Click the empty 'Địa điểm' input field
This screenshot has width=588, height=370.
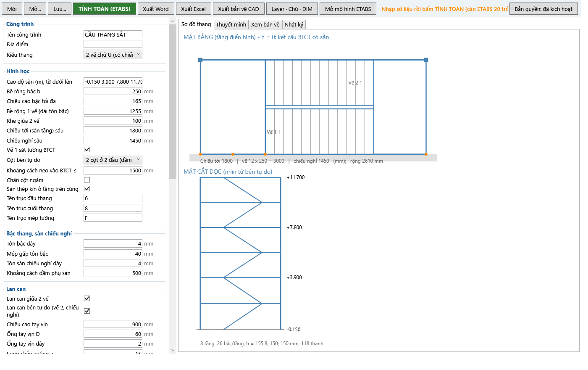click(x=113, y=44)
